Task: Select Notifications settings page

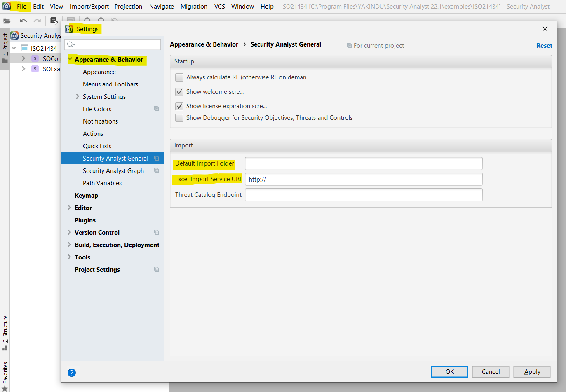Action: [100, 121]
